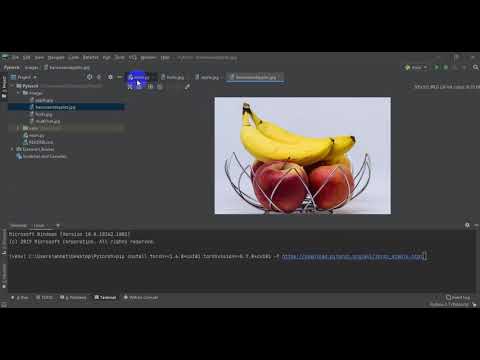Click the Terminal tool window button

pyautogui.click(x=105, y=297)
